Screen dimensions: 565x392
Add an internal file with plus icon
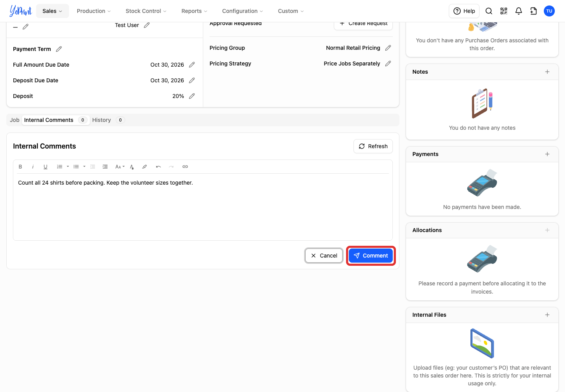tap(547, 315)
